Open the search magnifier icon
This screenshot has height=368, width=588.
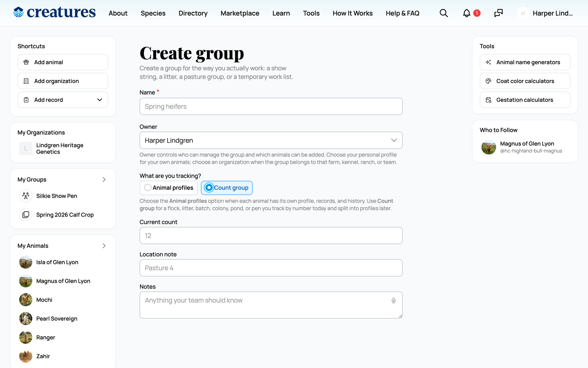click(444, 13)
